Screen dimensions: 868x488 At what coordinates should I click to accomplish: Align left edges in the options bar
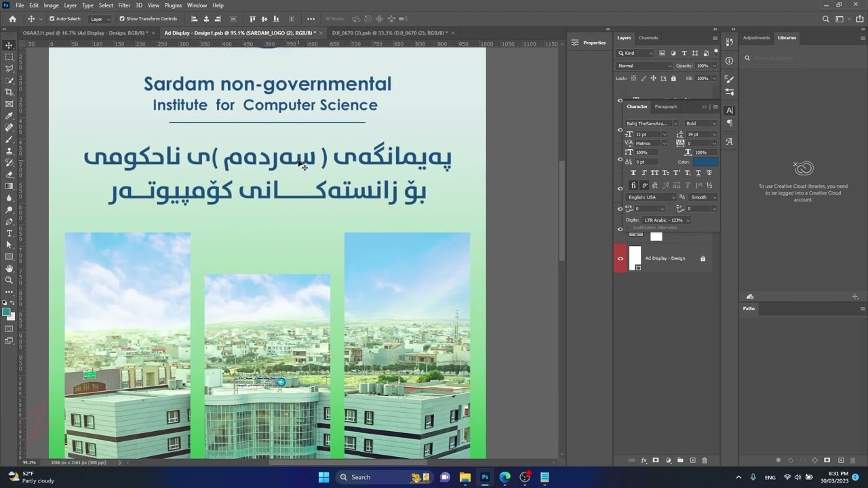tap(196, 19)
